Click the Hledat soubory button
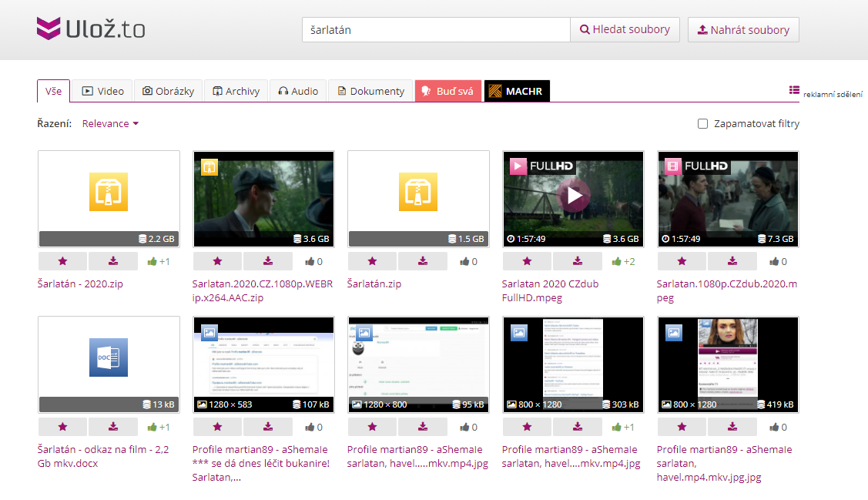 (625, 29)
